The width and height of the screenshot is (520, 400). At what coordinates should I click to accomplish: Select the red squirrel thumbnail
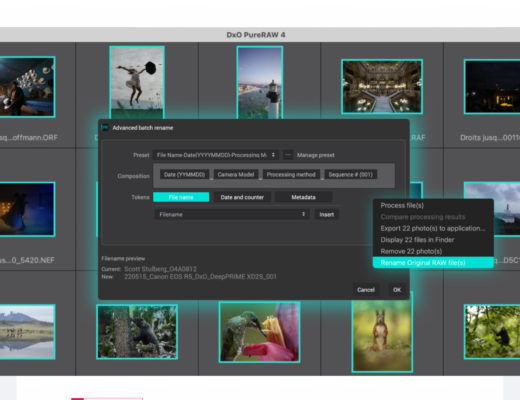coord(382,335)
